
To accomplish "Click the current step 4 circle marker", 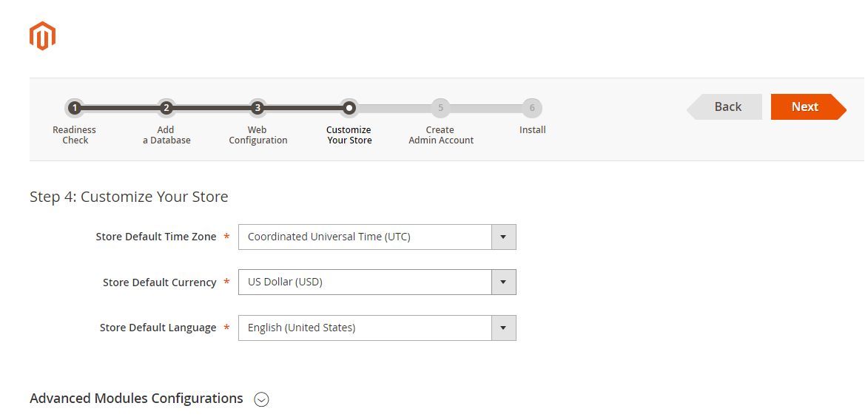I will (349, 108).
